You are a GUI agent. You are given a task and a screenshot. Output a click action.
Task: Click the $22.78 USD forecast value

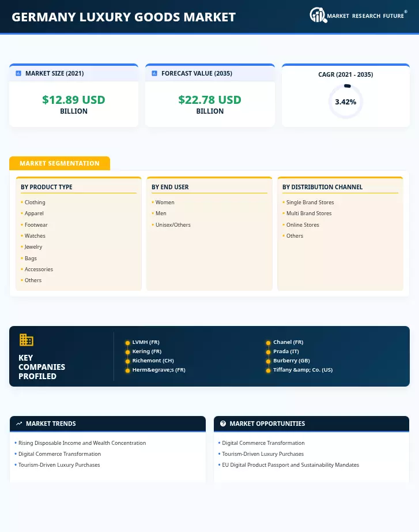[x=210, y=100]
